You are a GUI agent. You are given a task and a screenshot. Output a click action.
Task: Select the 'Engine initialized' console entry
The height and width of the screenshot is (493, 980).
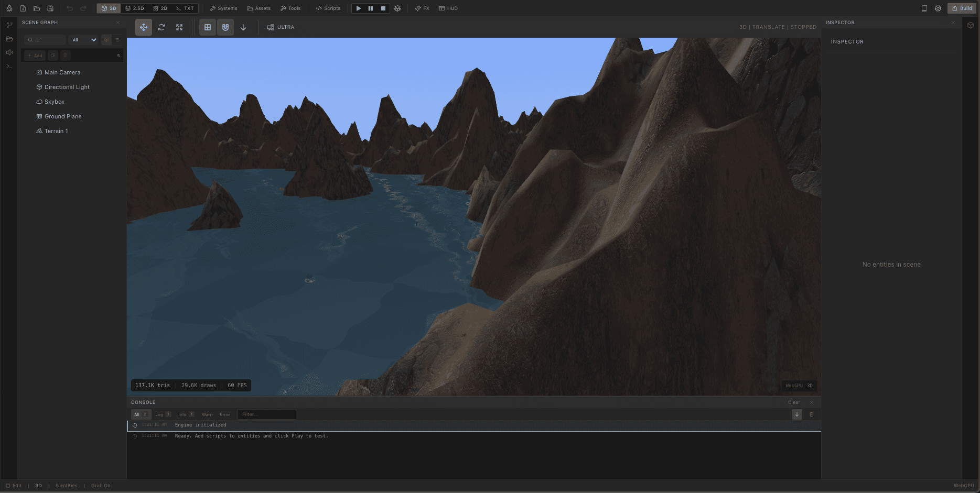point(474,425)
